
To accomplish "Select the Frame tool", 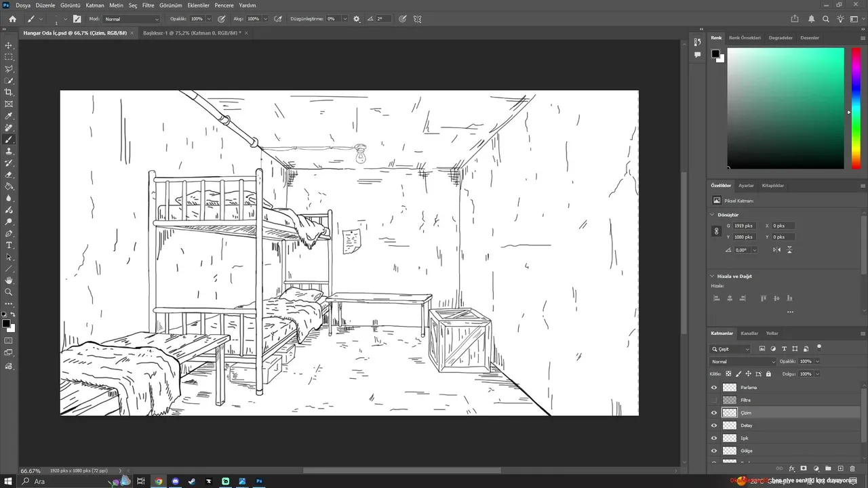I will point(9,104).
